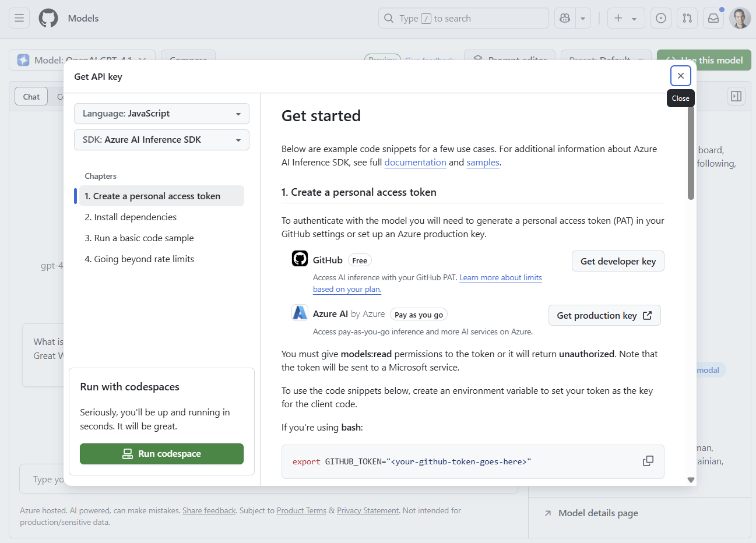This screenshot has height=543, width=756.
Task: Go to the GitHub homepage logo
Action: tap(48, 18)
